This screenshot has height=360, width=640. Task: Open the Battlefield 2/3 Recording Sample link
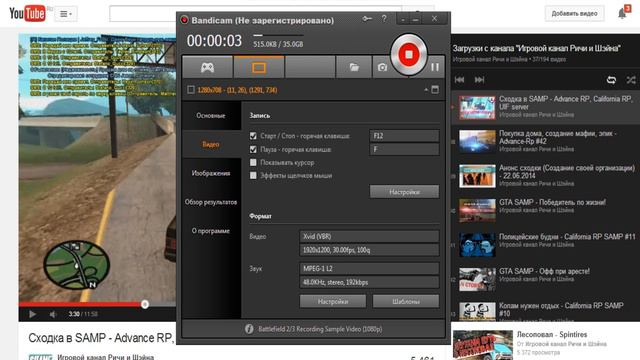point(320,329)
